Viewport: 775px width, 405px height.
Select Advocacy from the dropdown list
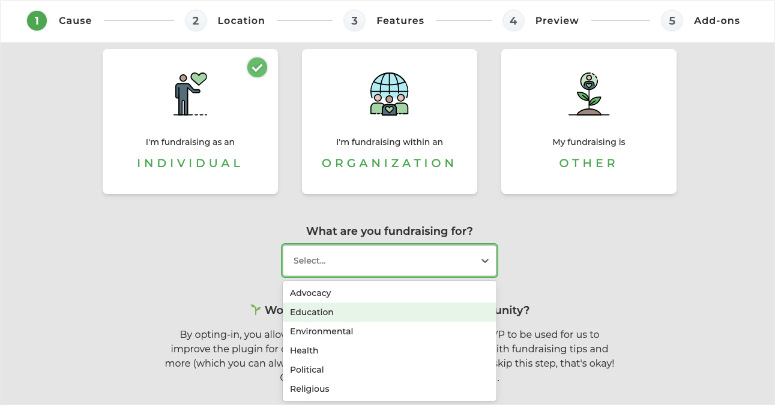389,293
